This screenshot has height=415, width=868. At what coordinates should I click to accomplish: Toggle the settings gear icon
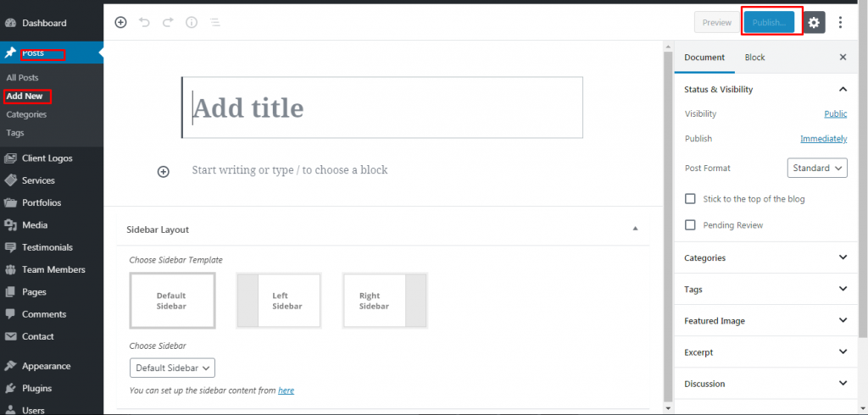click(814, 23)
